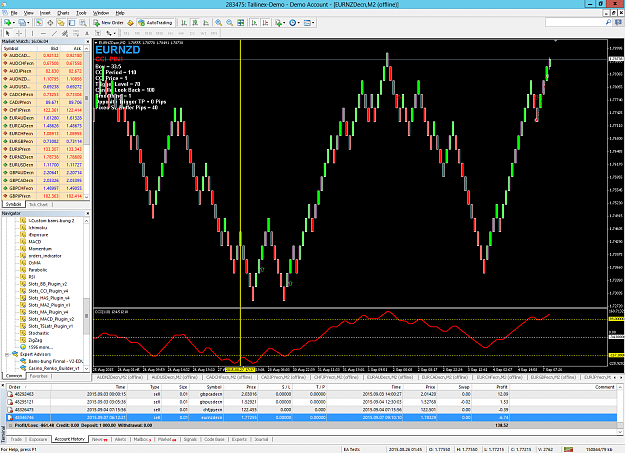Close the Market Watch panel

[x=88, y=41]
